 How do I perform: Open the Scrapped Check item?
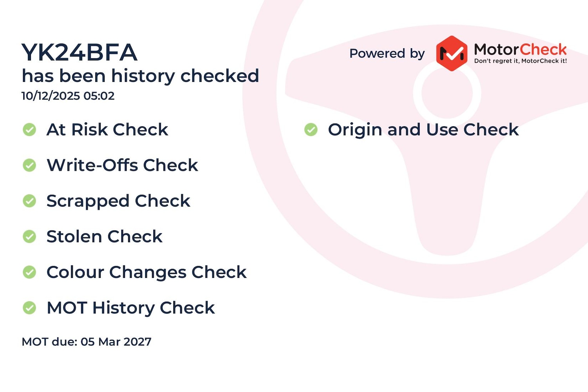point(118,201)
